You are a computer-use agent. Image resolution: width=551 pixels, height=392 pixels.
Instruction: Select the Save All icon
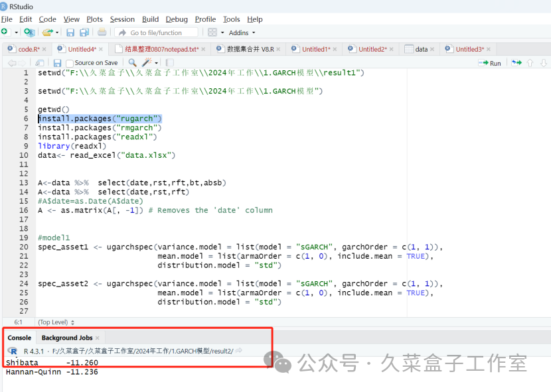coord(84,32)
